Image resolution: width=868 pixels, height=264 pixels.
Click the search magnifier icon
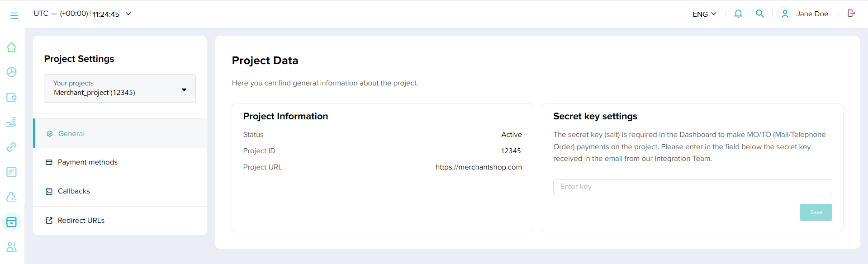[760, 14]
